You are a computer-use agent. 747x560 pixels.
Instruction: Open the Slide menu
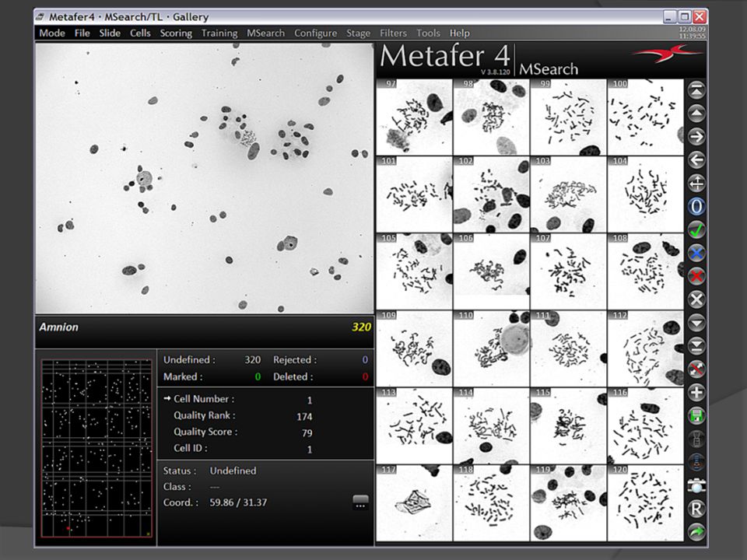point(110,33)
